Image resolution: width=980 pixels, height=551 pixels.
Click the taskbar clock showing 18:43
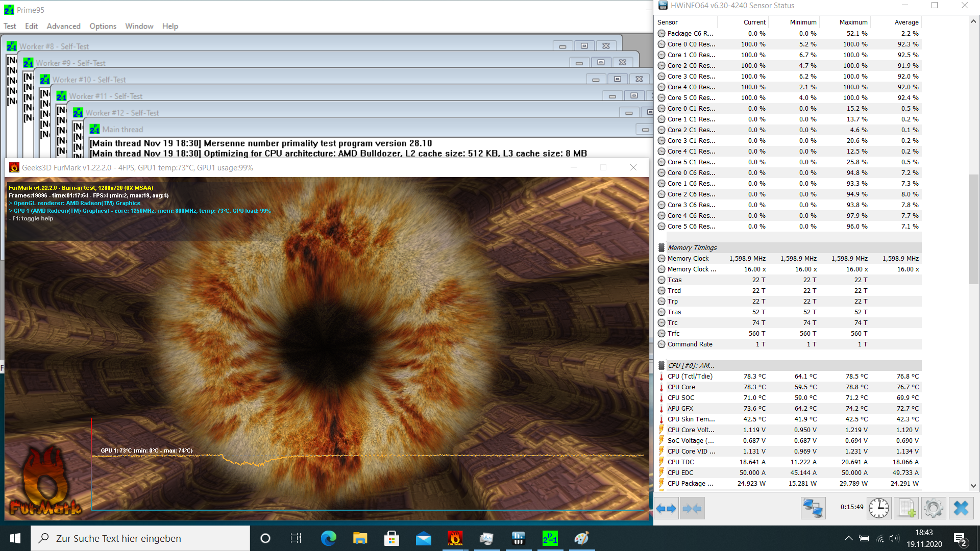(x=924, y=538)
